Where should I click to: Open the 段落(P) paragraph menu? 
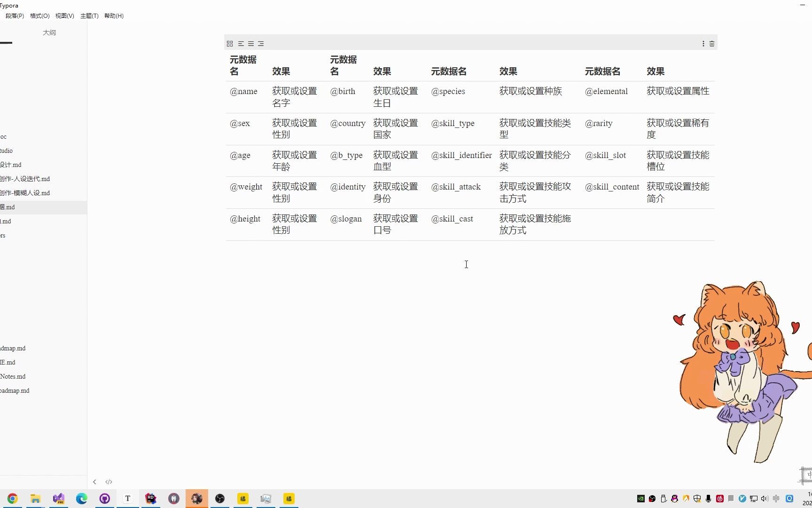15,16
